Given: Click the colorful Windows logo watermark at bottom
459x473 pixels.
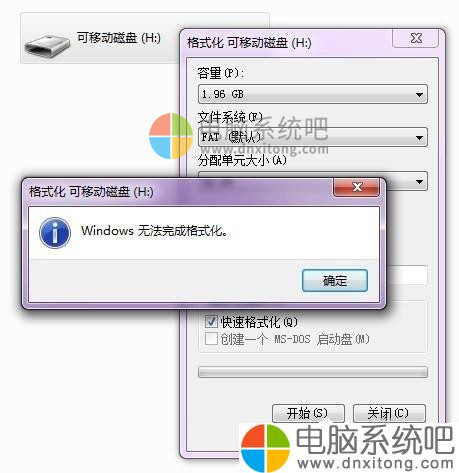Looking at the screenshot, I should pyautogui.click(x=266, y=448).
